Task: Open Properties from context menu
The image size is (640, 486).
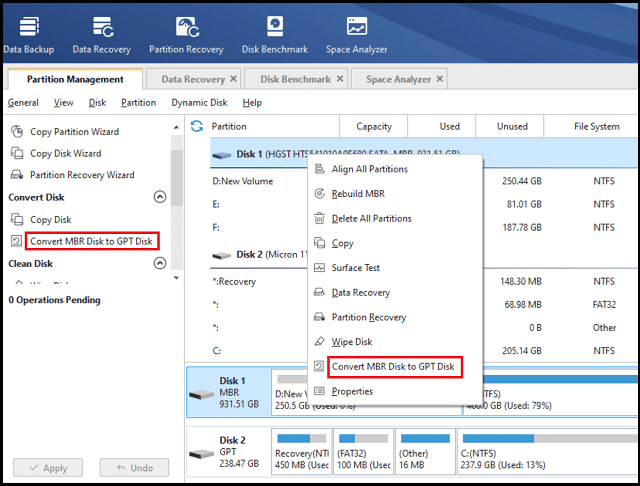Action: (395, 391)
